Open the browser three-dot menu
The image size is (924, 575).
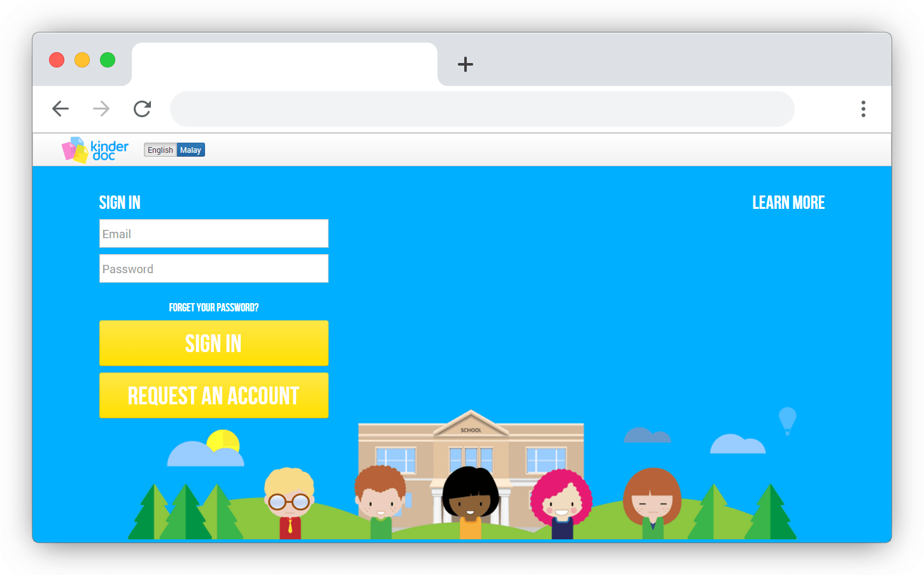[x=864, y=109]
